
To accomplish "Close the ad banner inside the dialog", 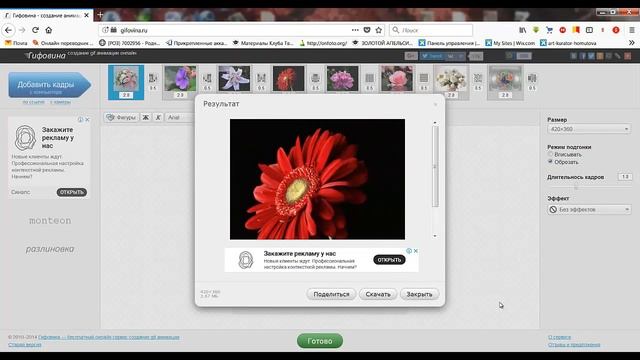I will point(416,251).
